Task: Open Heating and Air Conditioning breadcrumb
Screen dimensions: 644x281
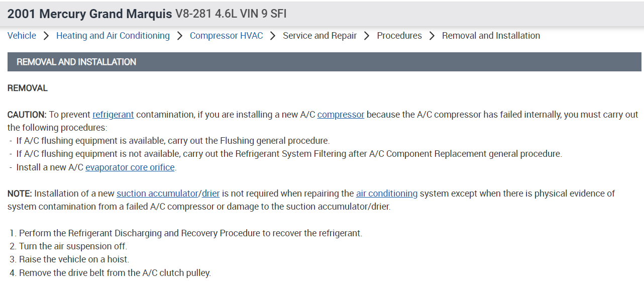Action: (113, 36)
